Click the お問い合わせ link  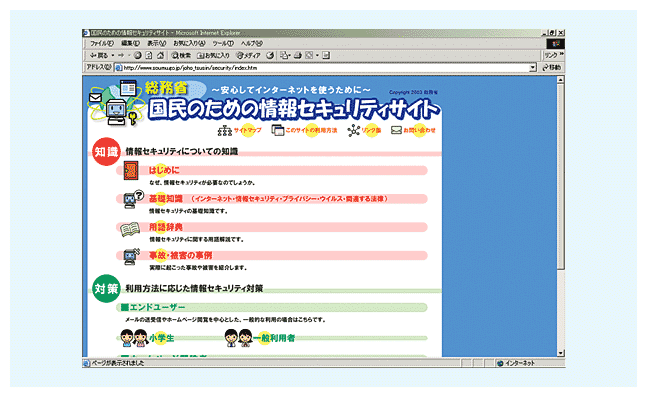click(x=419, y=130)
